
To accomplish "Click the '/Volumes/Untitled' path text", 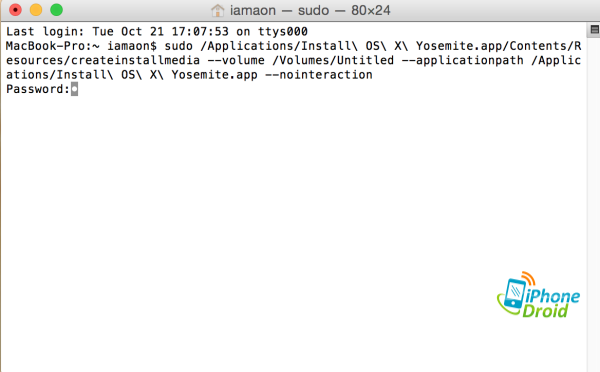I will [x=333, y=60].
